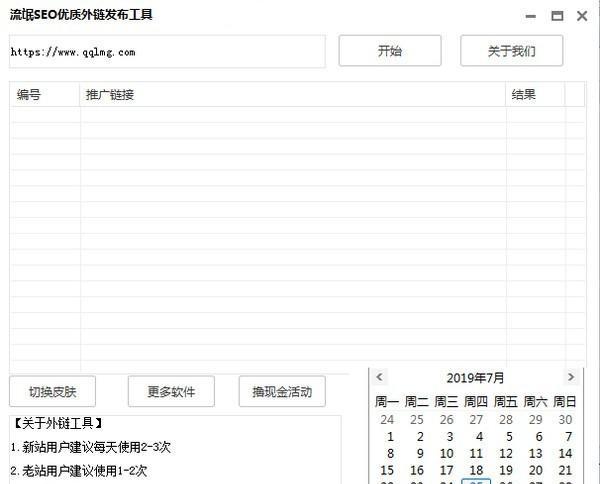Select July 12 in the calendar

click(506, 453)
